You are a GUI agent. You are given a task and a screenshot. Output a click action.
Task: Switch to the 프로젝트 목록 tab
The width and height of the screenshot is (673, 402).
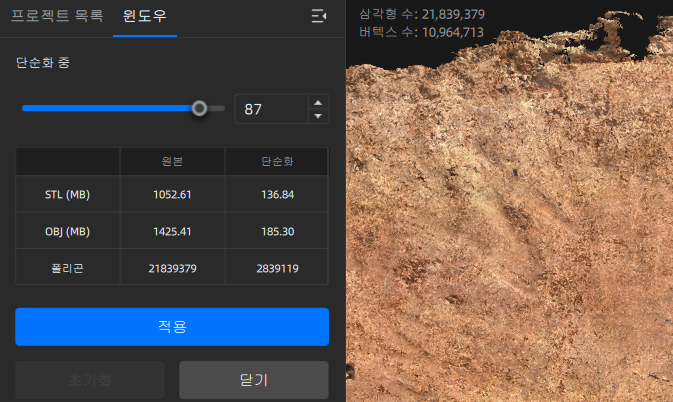pyautogui.click(x=57, y=16)
